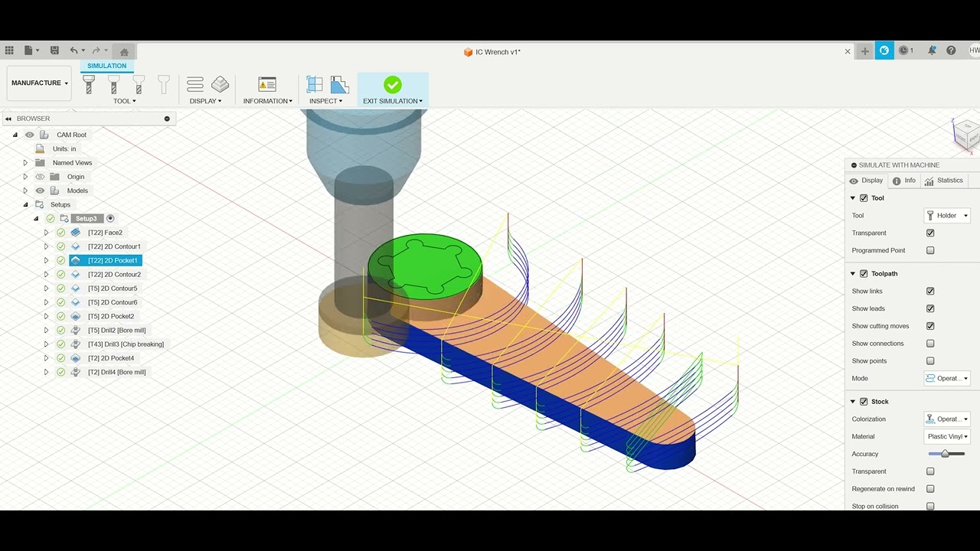Click the ViewCube in the corner
This screenshot has width=980, height=551.
point(966,135)
